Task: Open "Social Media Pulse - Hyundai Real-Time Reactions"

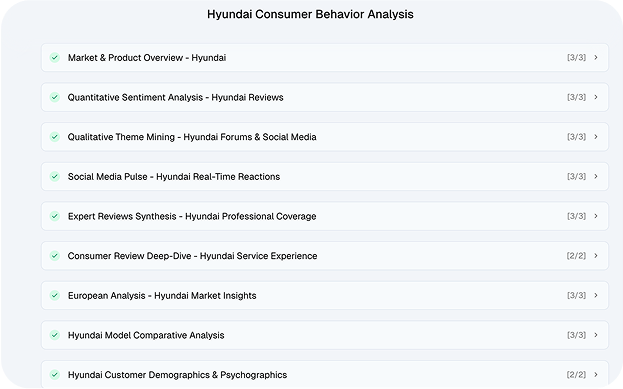Action: (x=174, y=176)
